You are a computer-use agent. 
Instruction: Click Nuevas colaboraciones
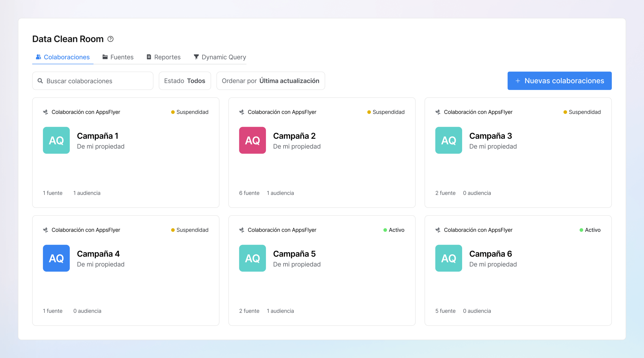[559, 81]
